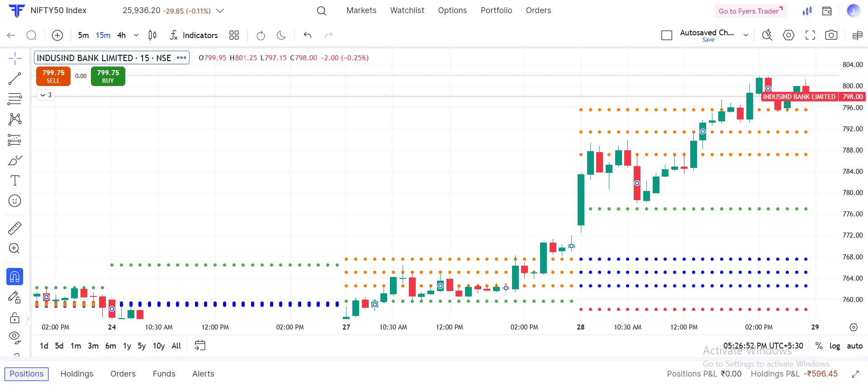Screen dimensions: 868x387
Task: Open the Autosaved chart layout dropdown arrow
Action: [x=746, y=35]
